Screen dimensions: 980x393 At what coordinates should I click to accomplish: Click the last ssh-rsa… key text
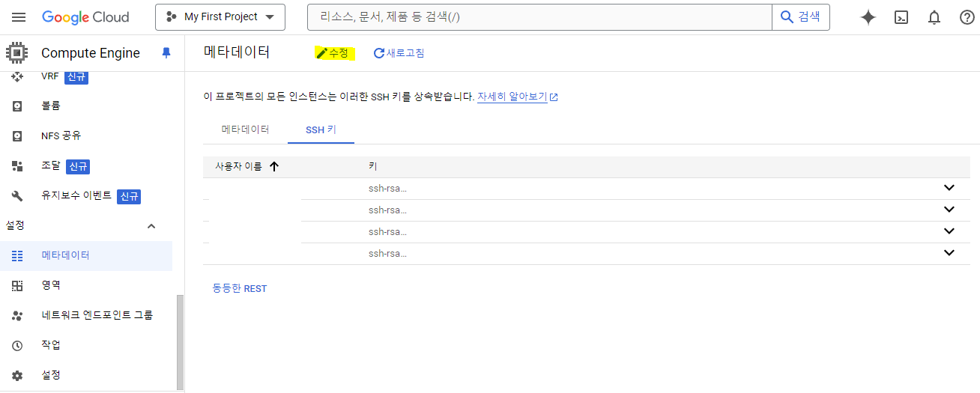[x=387, y=254]
